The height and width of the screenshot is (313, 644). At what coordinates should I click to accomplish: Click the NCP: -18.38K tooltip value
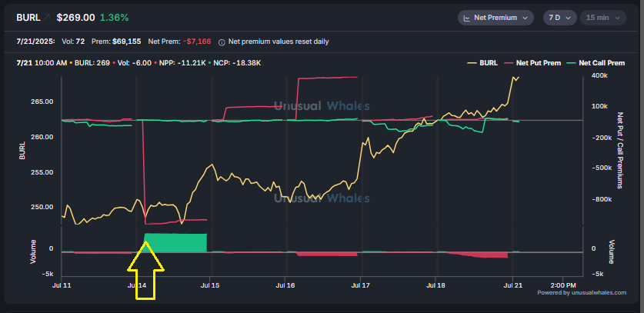(238, 63)
